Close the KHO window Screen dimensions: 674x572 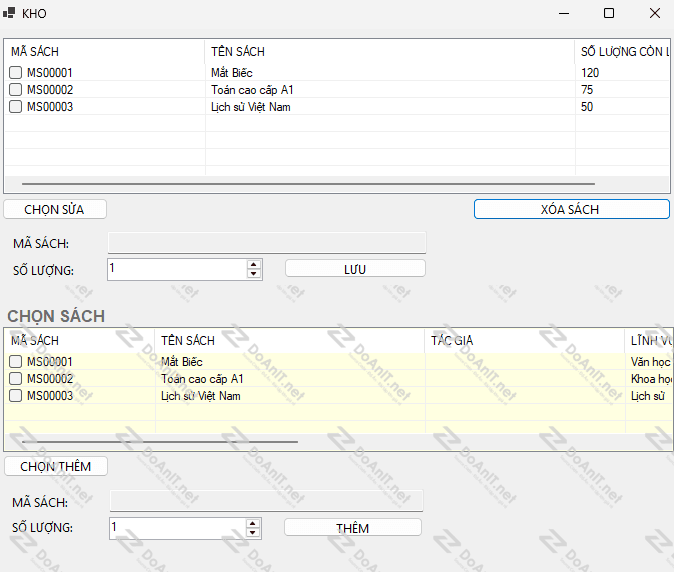[655, 13]
